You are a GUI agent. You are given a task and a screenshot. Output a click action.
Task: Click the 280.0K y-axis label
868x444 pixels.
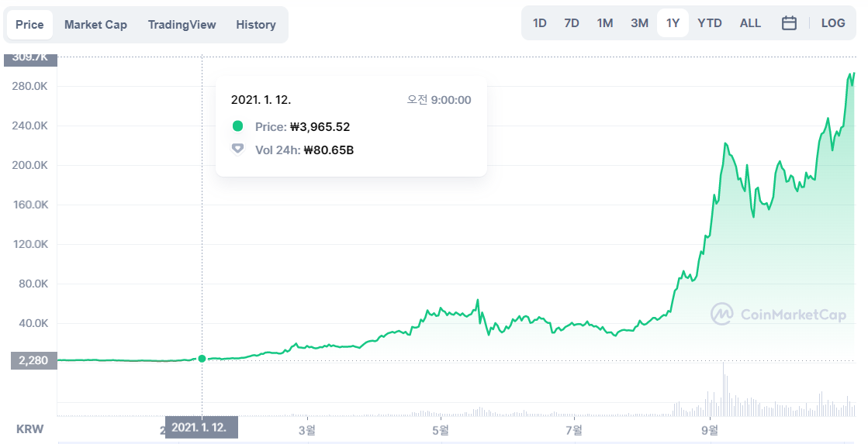click(x=30, y=86)
